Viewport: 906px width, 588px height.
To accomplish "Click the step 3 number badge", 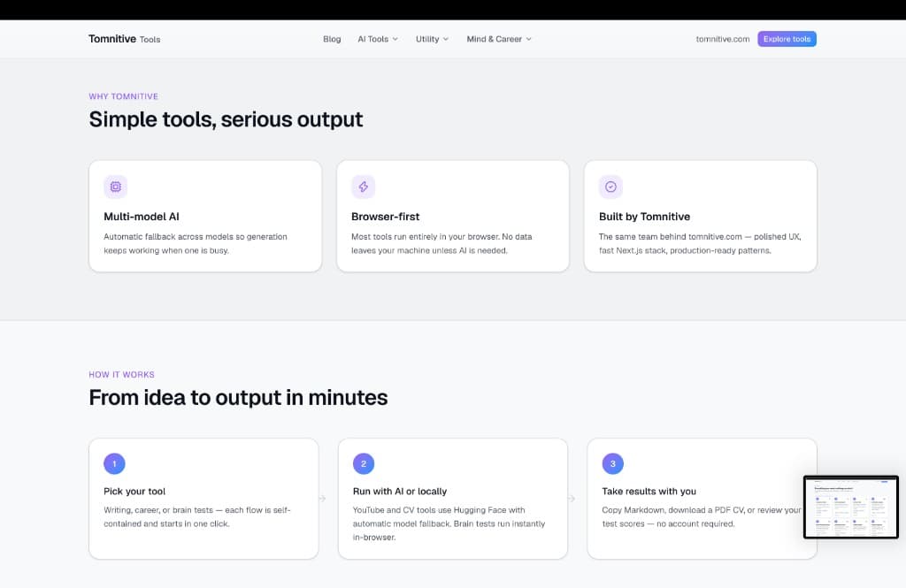I will coord(612,463).
